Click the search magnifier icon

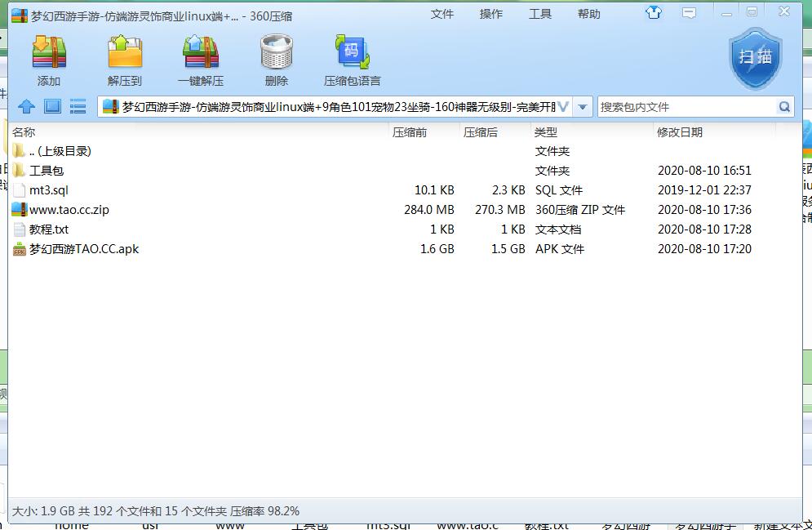[784, 107]
